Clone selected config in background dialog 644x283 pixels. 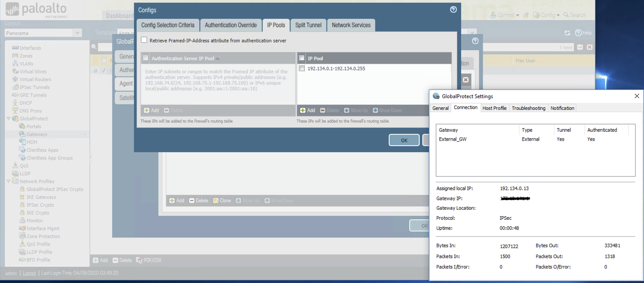(222, 201)
